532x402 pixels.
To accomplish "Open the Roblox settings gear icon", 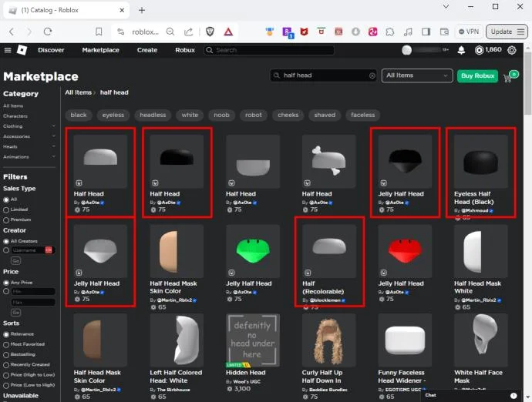I will click(x=512, y=50).
